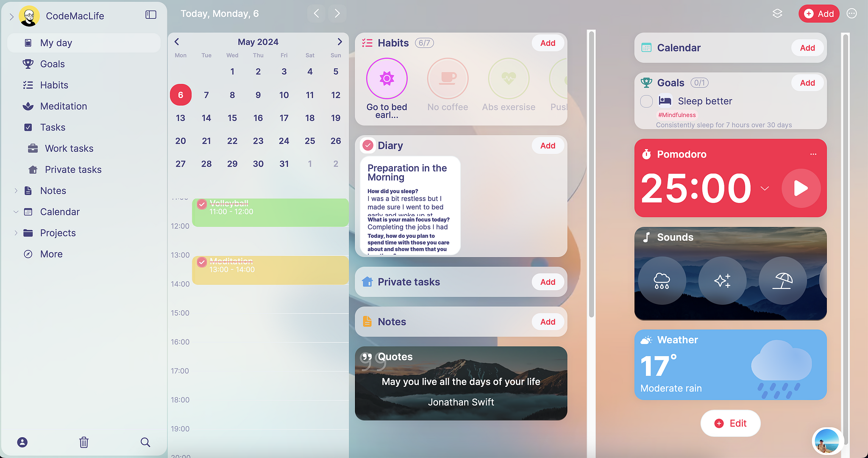Toggle the Sleep better goal checkbox

coord(646,101)
